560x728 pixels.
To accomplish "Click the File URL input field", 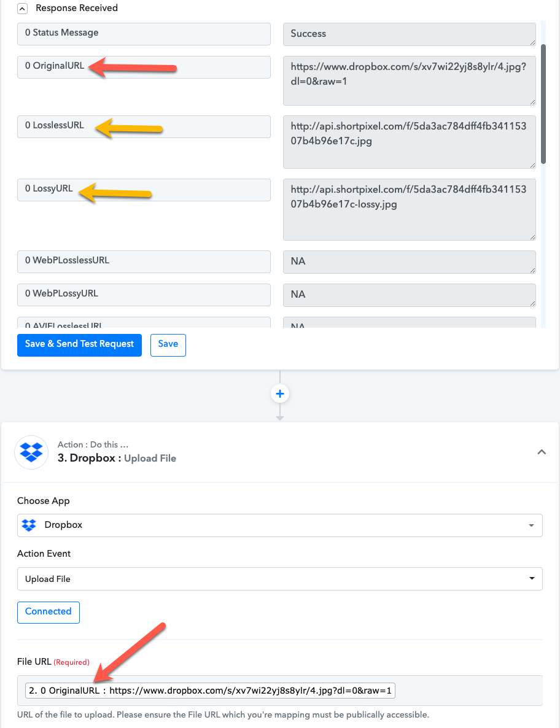I will [279, 691].
